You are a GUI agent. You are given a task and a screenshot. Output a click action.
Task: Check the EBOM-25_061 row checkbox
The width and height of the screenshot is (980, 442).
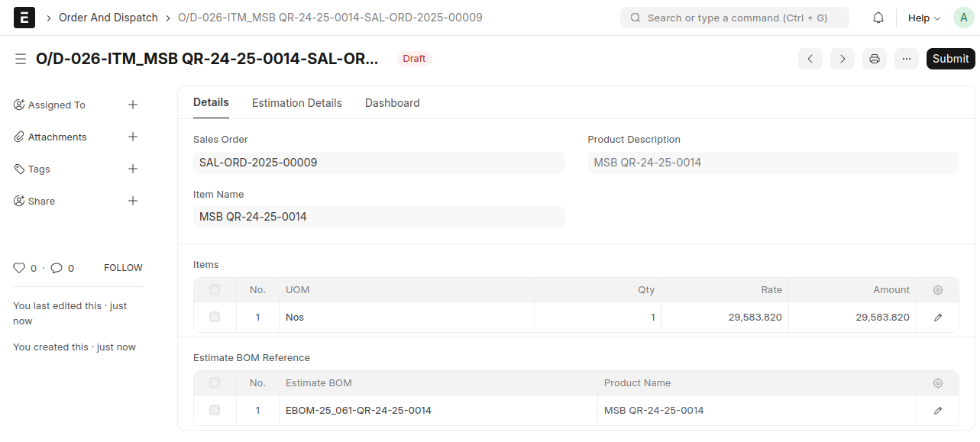[x=215, y=411]
